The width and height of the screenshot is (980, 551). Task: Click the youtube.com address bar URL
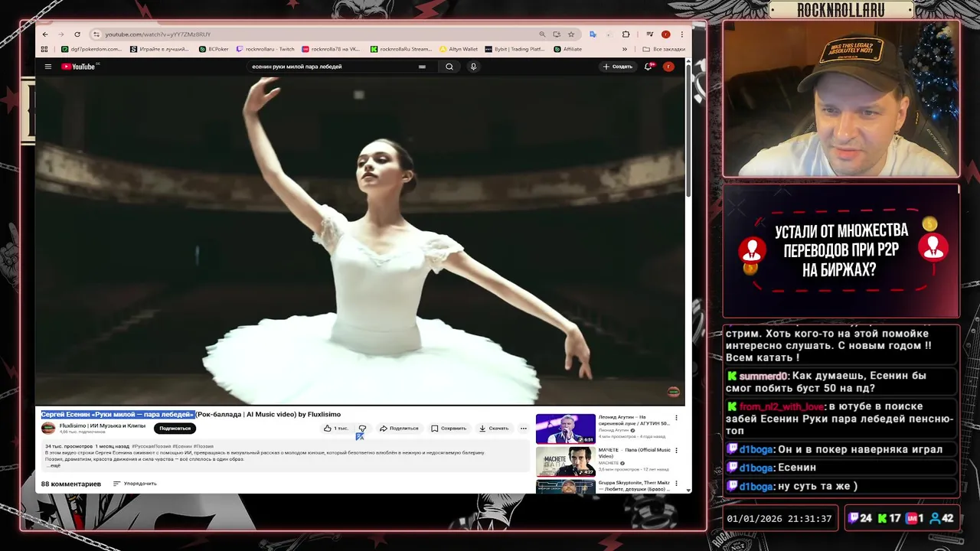[x=158, y=34]
